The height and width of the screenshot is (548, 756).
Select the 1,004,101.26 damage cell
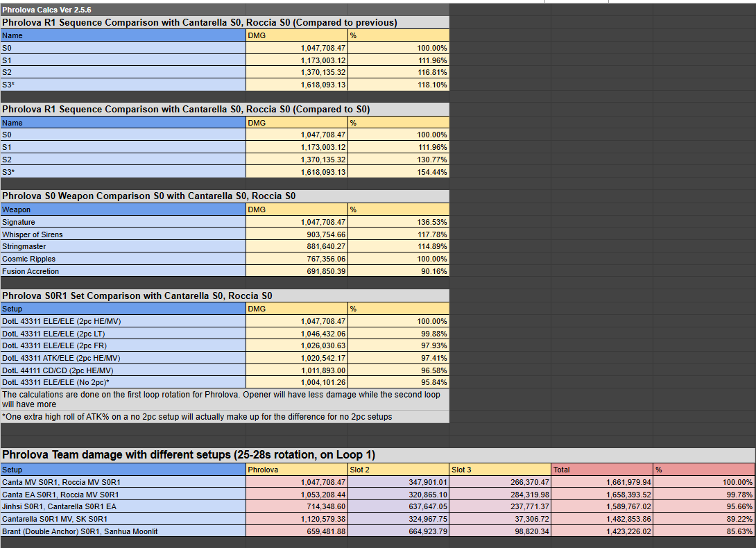(x=297, y=382)
